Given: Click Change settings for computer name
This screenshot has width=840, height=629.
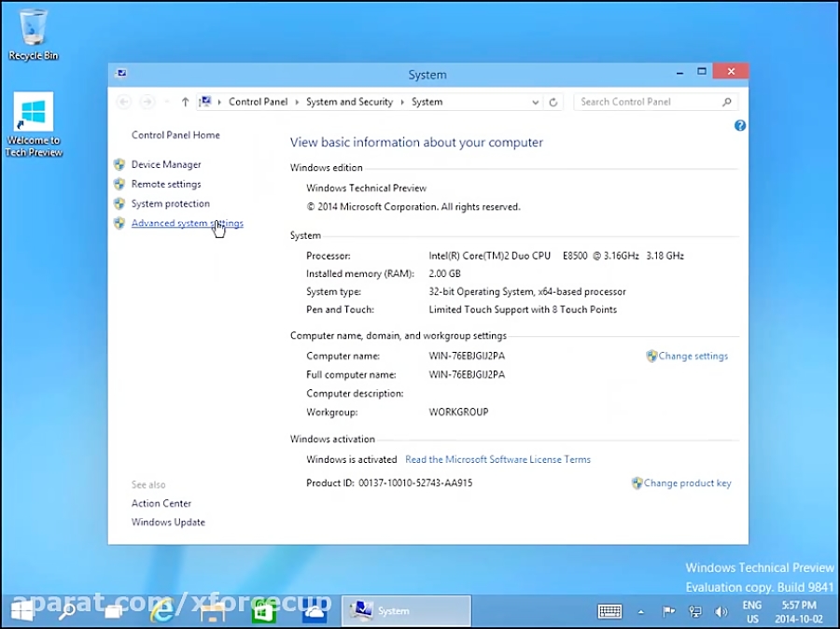Looking at the screenshot, I should coord(693,356).
